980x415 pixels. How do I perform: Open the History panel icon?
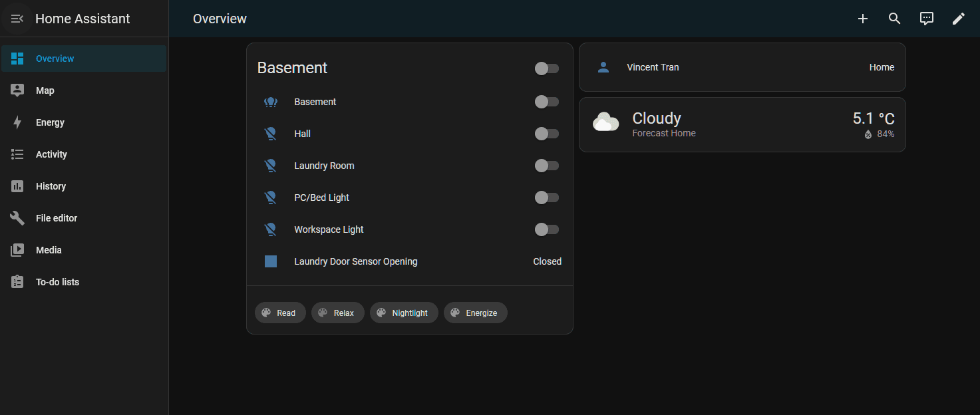point(17,186)
